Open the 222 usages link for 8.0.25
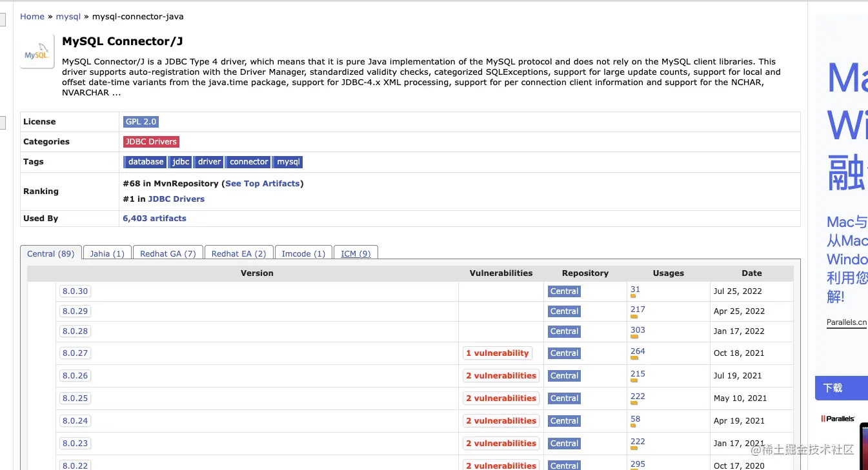 638,397
